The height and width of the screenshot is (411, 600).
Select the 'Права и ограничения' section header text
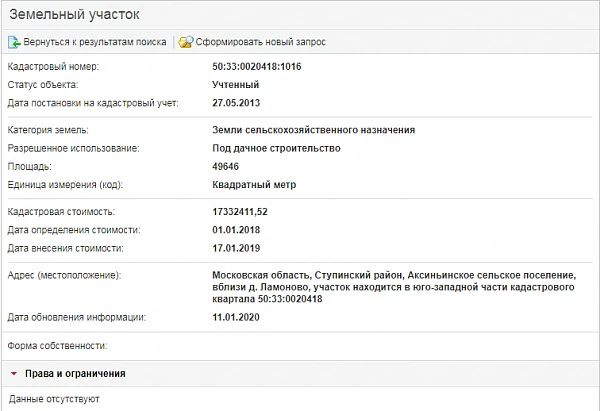(x=75, y=373)
